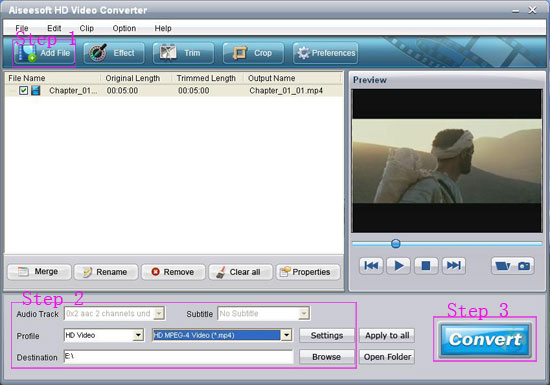Skip to next in preview
This screenshot has height=385, width=550.
[454, 265]
